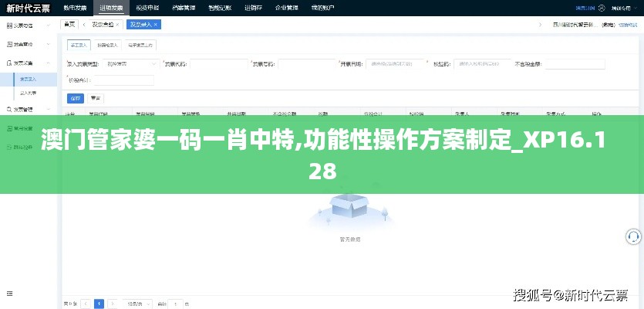
Task: Click the 发票采集 sidebar icon
Action: coord(9,63)
